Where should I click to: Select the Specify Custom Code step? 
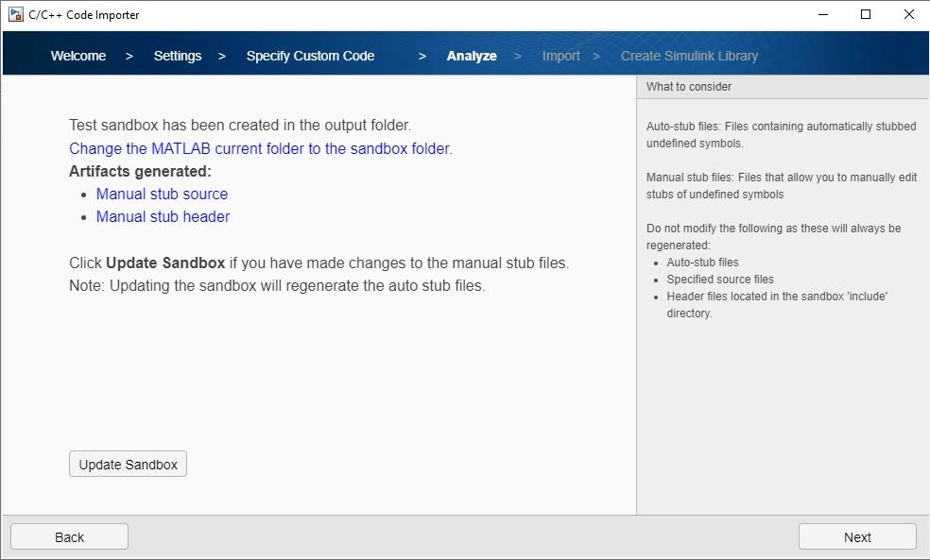click(310, 56)
